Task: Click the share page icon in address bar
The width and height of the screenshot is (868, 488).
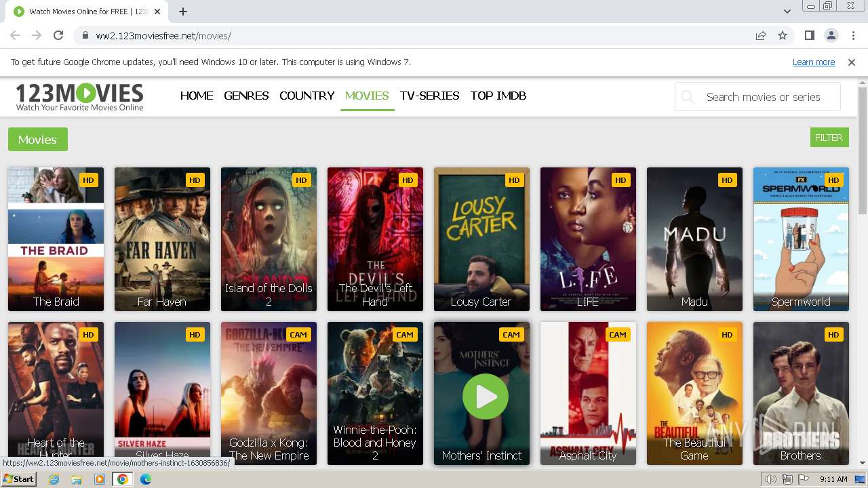Action: [x=761, y=35]
